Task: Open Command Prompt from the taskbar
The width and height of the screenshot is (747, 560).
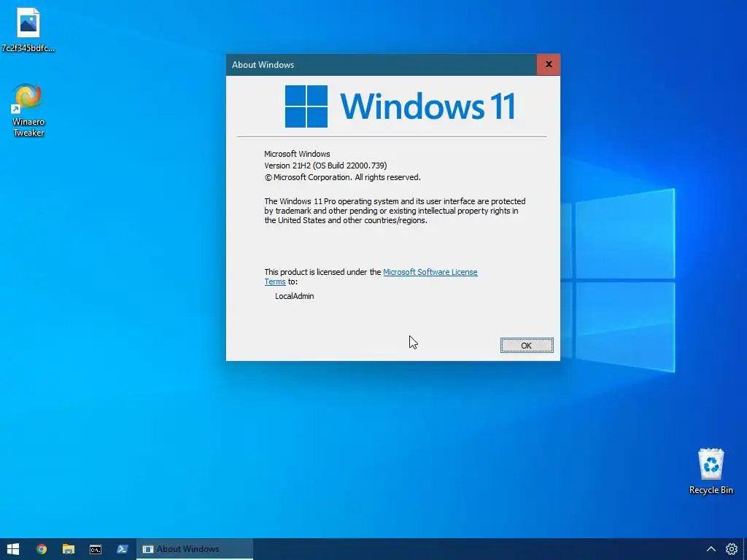Action: (x=96, y=549)
